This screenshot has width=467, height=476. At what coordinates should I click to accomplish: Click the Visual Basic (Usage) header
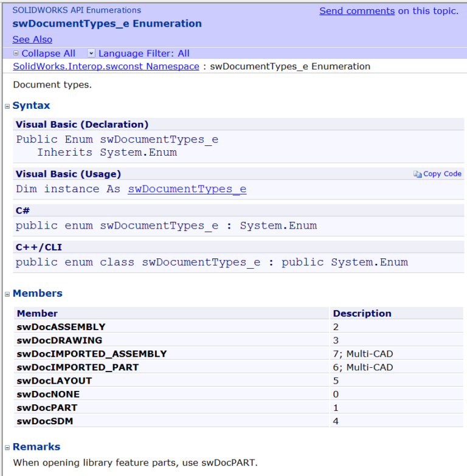[x=238, y=174]
